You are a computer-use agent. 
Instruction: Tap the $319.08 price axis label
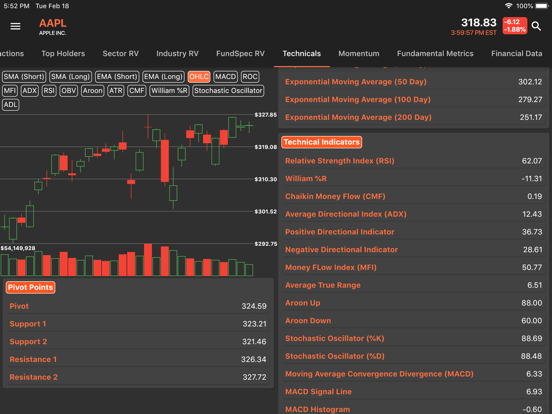point(266,147)
